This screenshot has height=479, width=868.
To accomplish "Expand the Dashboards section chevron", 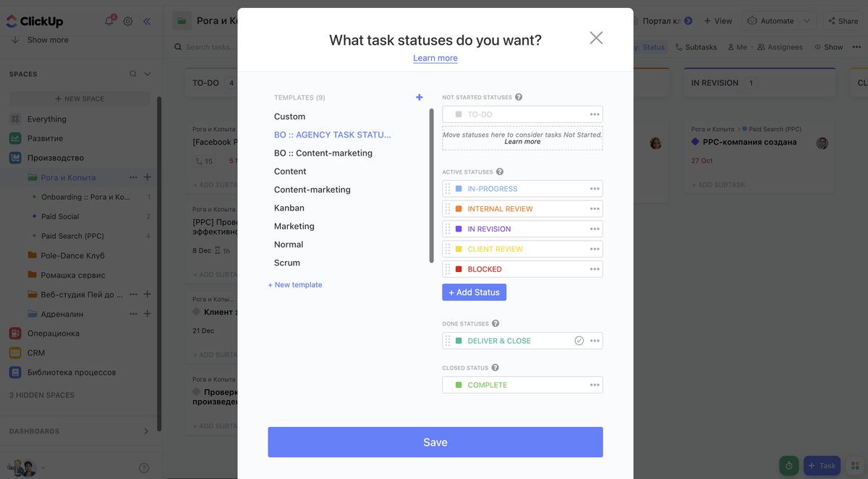I will point(146,431).
